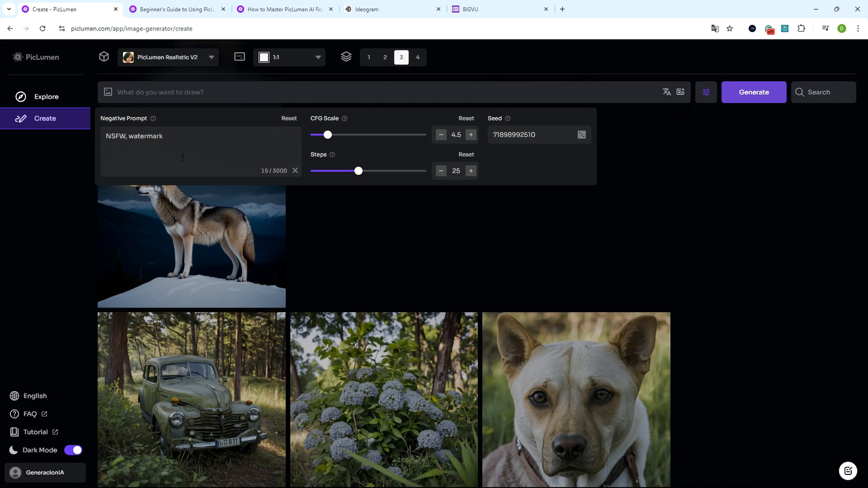Image resolution: width=868 pixels, height=488 pixels.
Task: Navigate to Explore in the sidebar
Action: point(46,96)
